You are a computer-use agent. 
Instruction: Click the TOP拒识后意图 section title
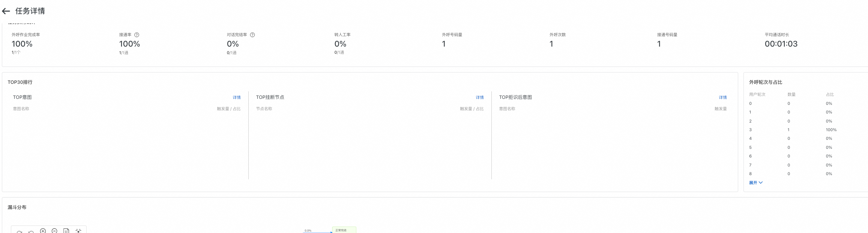(515, 97)
